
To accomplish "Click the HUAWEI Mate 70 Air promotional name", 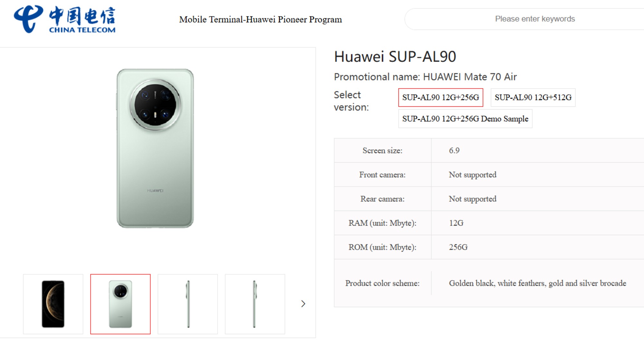I will pos(469,77).
